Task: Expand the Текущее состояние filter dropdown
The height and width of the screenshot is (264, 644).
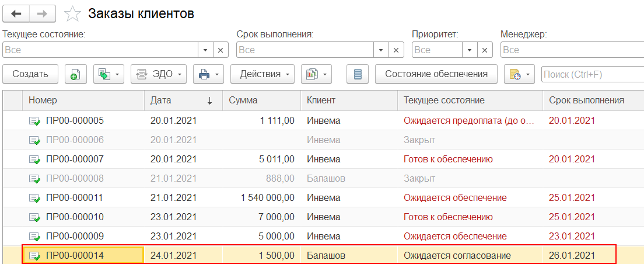Action: [205, 50]
